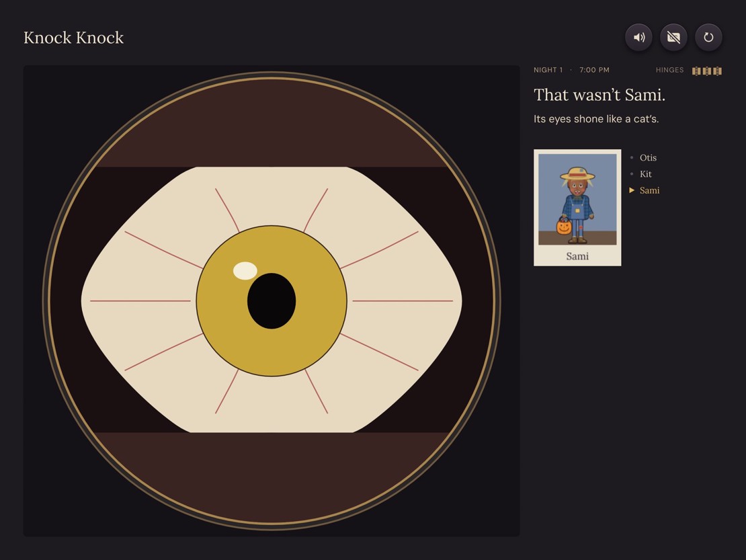Click the middle hinge icon
This screenshot has width=746, height=560.
707,71
